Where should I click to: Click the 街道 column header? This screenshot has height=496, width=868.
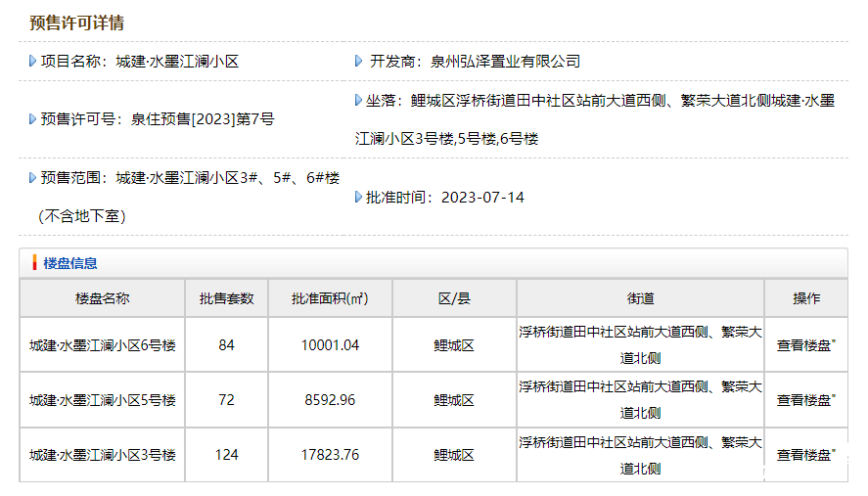(641, 298)
